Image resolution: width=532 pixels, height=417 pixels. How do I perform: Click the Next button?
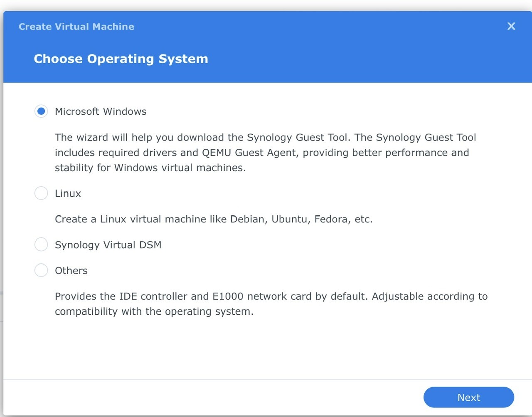468,397
